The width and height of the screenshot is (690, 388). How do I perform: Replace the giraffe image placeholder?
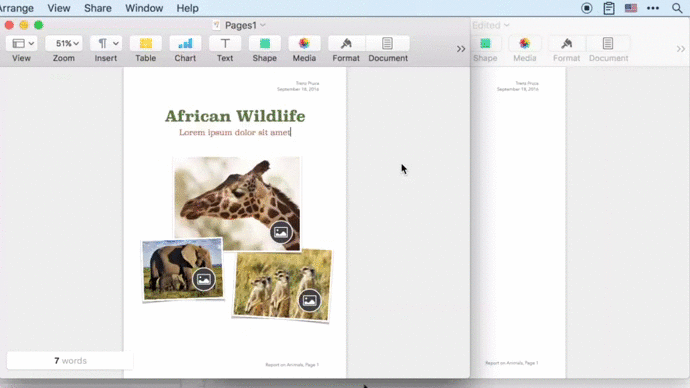click(281, 232)
